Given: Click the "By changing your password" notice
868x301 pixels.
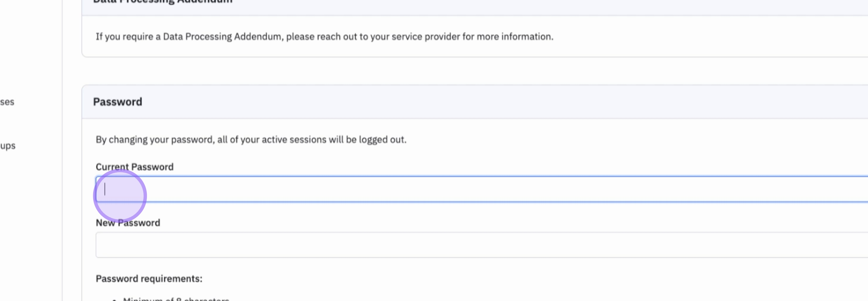Looking at the screenshot, I should pyautogui.click(x=251, y=139).
